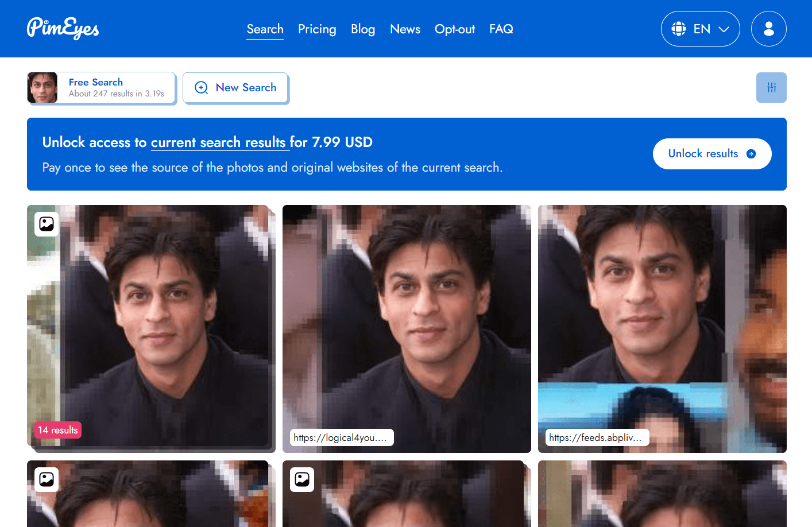Viewport: 812px width, 527px height.
Task: Click the photo badge on the first result
Action: [46, 224]
